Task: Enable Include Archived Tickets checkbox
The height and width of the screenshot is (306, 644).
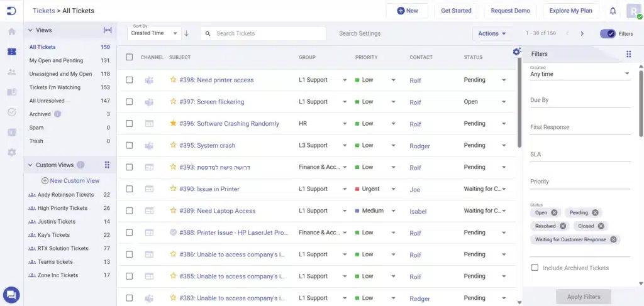Action: [x=535, y=268]
